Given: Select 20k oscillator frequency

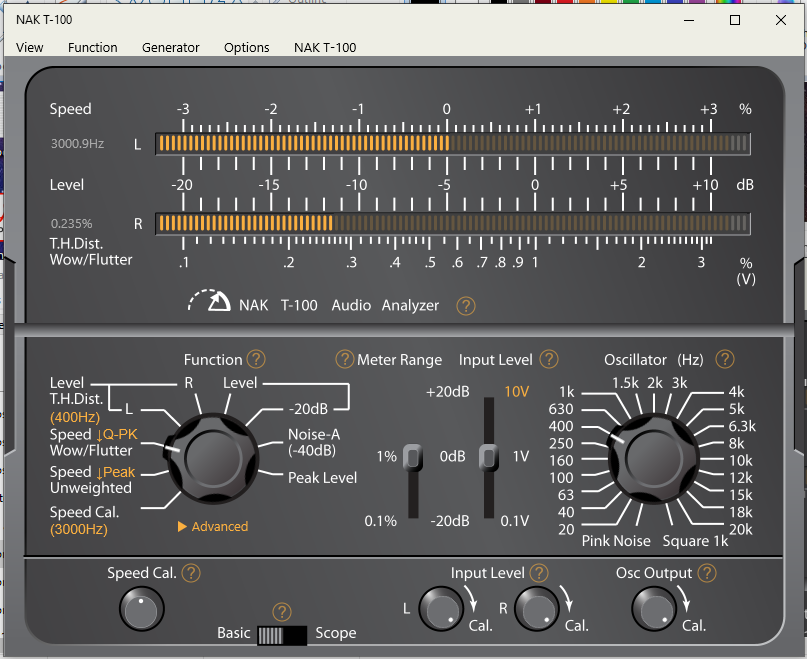Looking at the screenshot, I should pos(741,529).
